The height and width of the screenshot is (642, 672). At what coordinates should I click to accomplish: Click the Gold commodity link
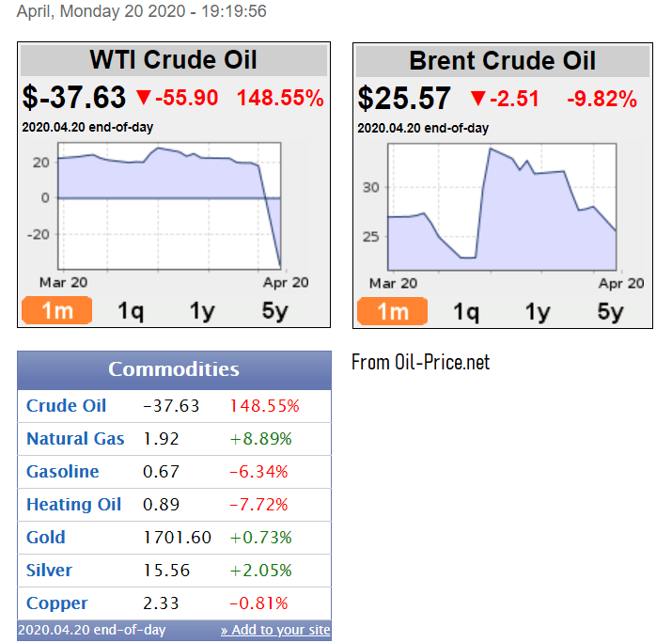[46, 538]
